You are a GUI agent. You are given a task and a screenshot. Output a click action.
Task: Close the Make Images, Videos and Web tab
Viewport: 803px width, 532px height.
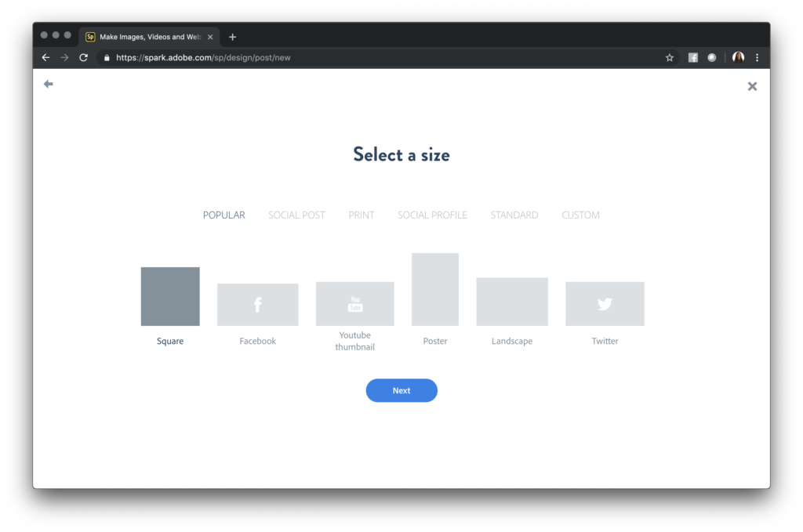[210, 37]
